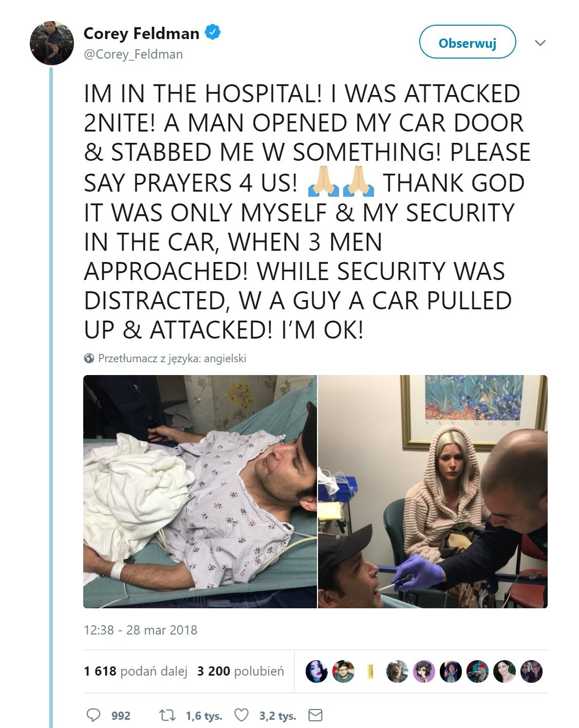
Task: View the 1 618 podań dalej list
Action: pos(136,671)
